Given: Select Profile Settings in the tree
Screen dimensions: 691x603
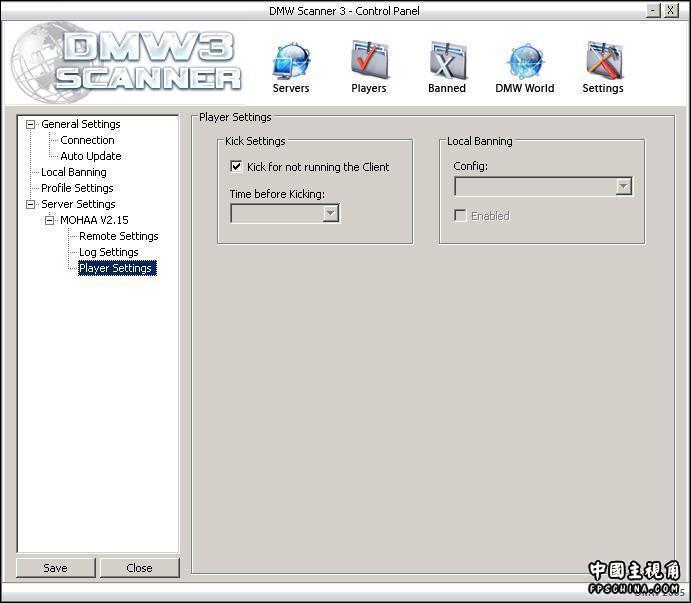Looking at the screenshot, I should click(77, 188).
